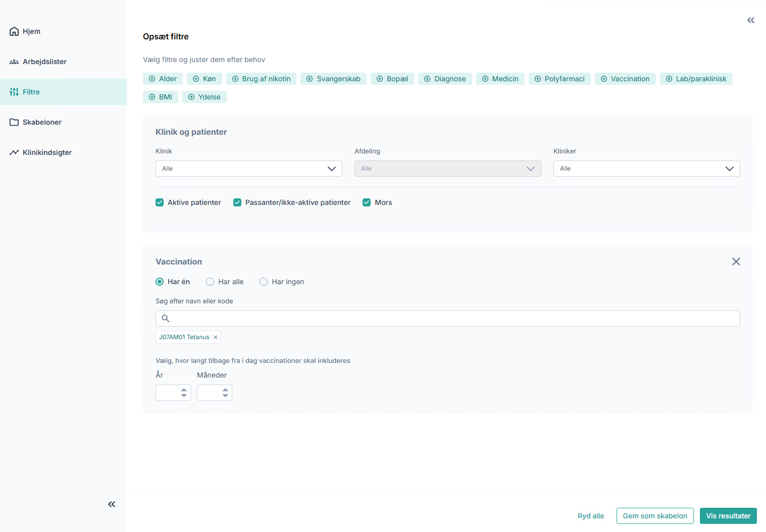Decrease the Måneder value with down arrow

(225, 396)
